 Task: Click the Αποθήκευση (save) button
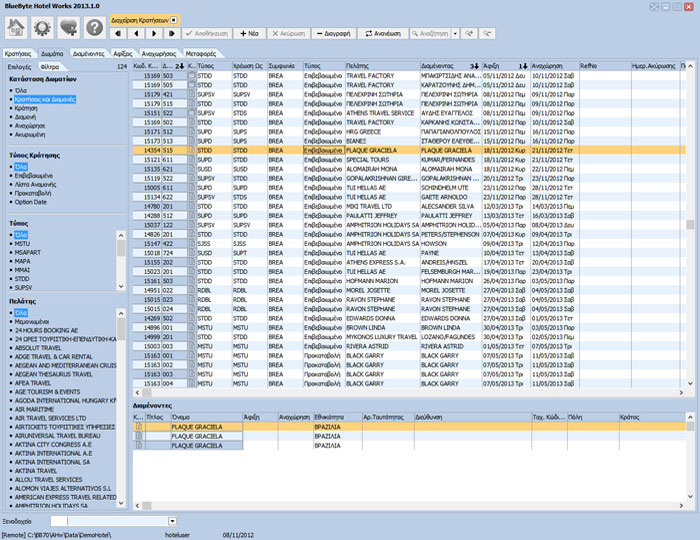click(x=207, y=33)
